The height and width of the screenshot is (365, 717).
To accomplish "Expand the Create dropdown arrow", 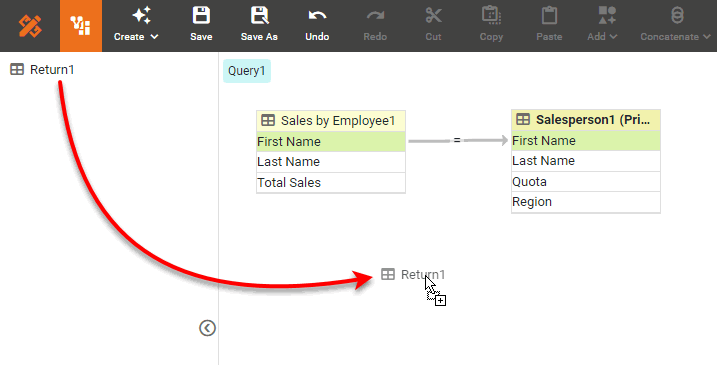I will pos(155,37).
